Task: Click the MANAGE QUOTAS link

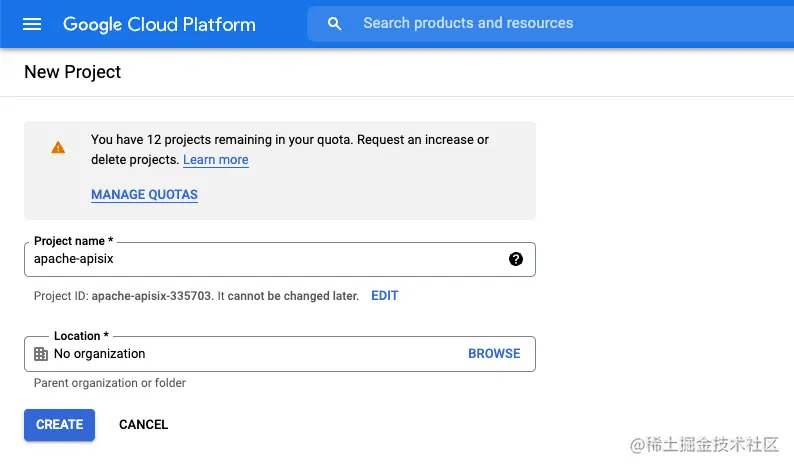Action: [x=144, y=195]
